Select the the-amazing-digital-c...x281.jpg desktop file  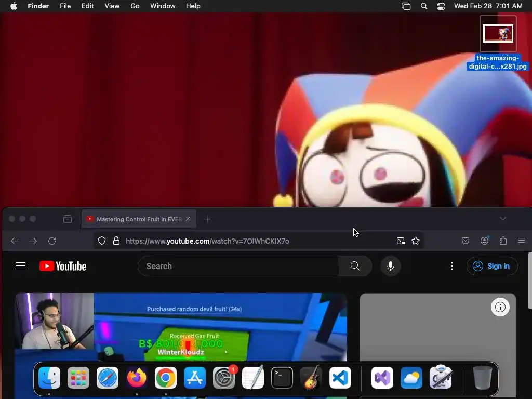[498, 44]
